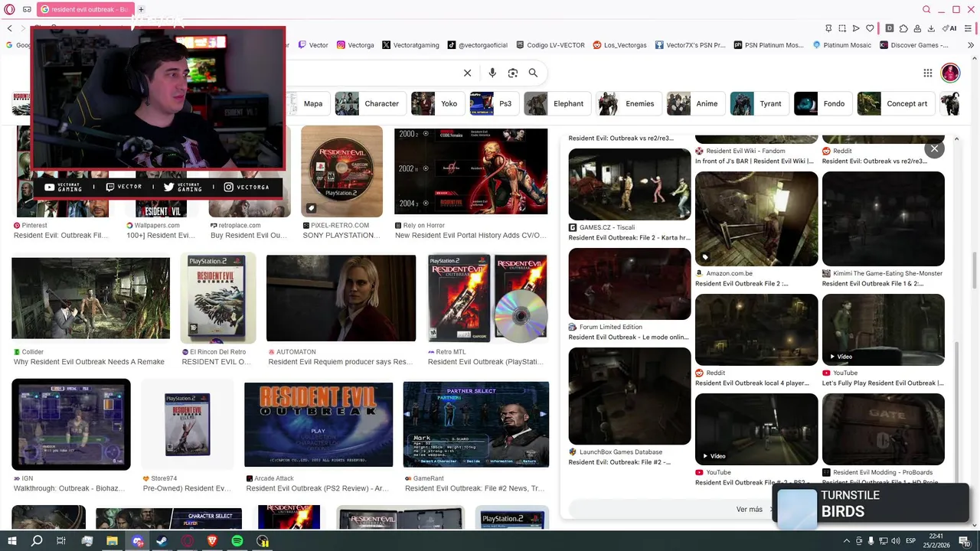The width and height of the screenshot is (980, 551).
Task: Open File Explorer from the taskbar
Action: click(112, 541)
